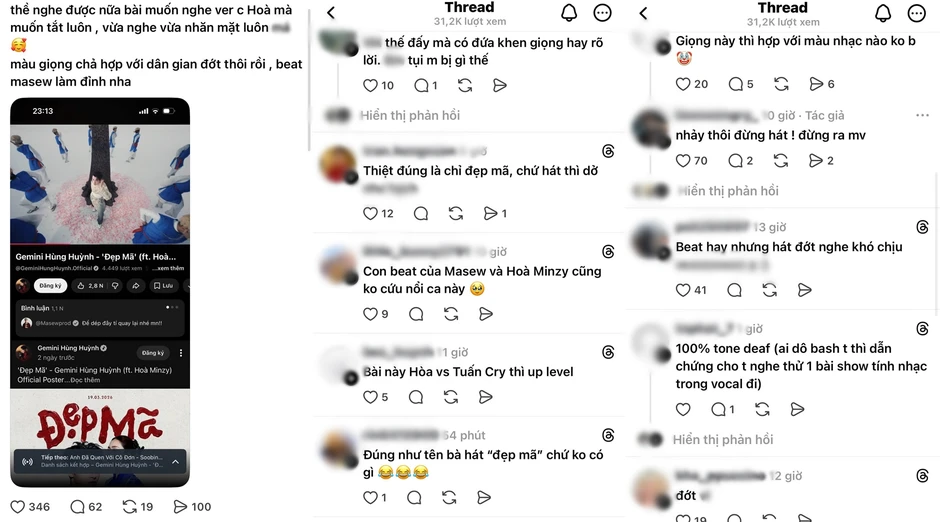The image size is (940, 522).
Task: Share the 'Giọng này thì hợp' comment
Action: (x=816, y=84)
